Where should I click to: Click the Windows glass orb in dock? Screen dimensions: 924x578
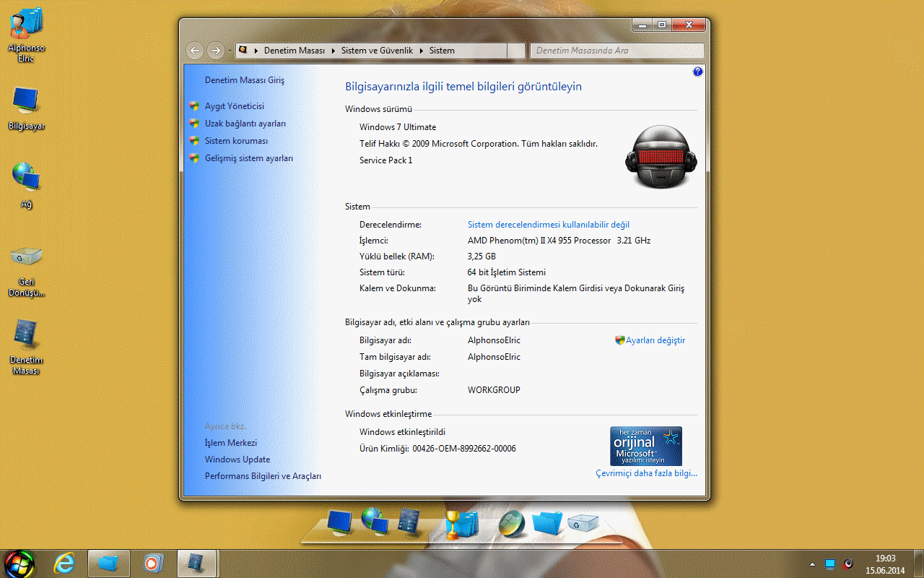point(512,524)
